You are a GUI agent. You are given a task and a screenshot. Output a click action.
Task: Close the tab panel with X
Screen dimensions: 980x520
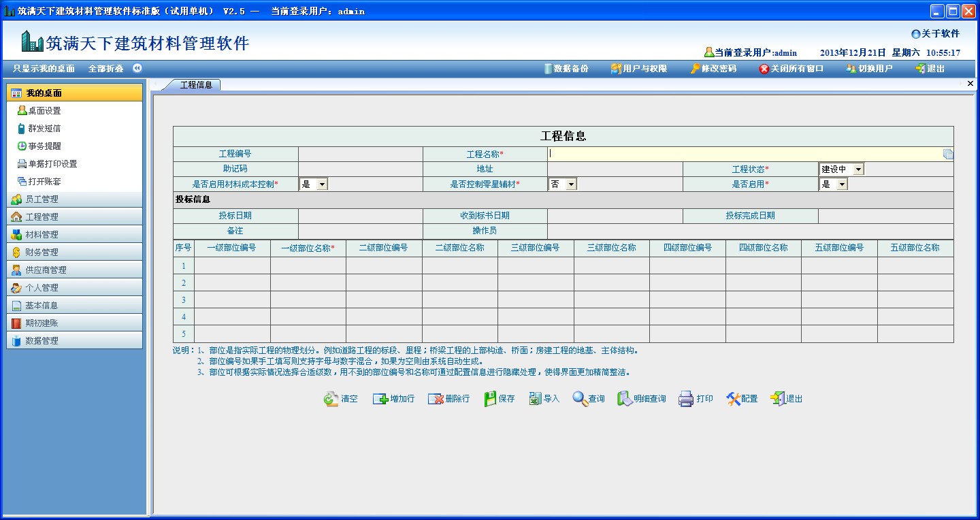tap(970, 84)
